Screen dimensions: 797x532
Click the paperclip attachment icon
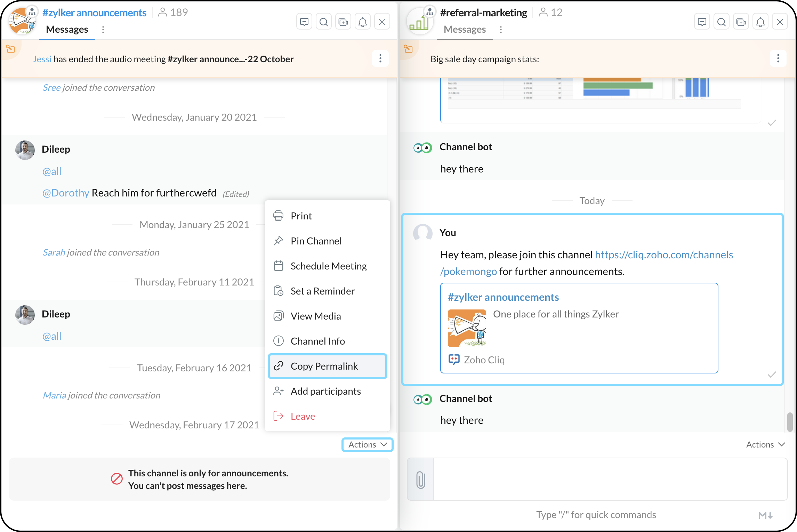point(420,479)
